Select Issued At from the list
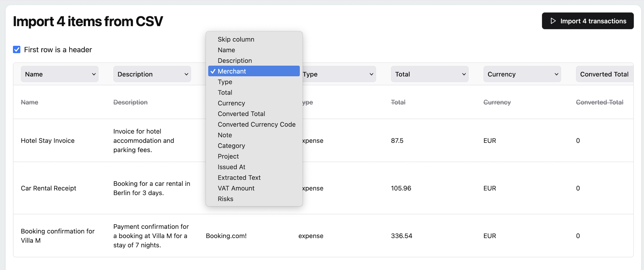This screenshot has height=270, width=644. (x=232, y=167)
